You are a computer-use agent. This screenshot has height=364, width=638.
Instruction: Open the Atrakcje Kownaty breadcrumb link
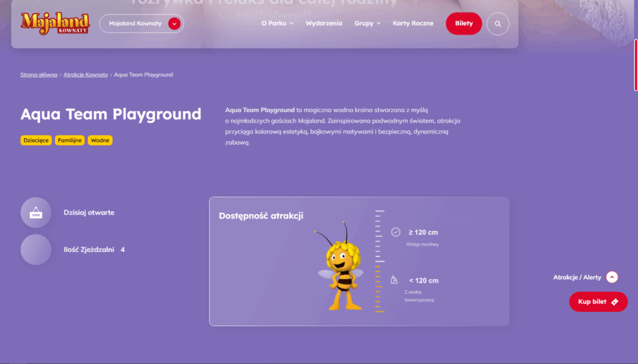pos(85,75)
